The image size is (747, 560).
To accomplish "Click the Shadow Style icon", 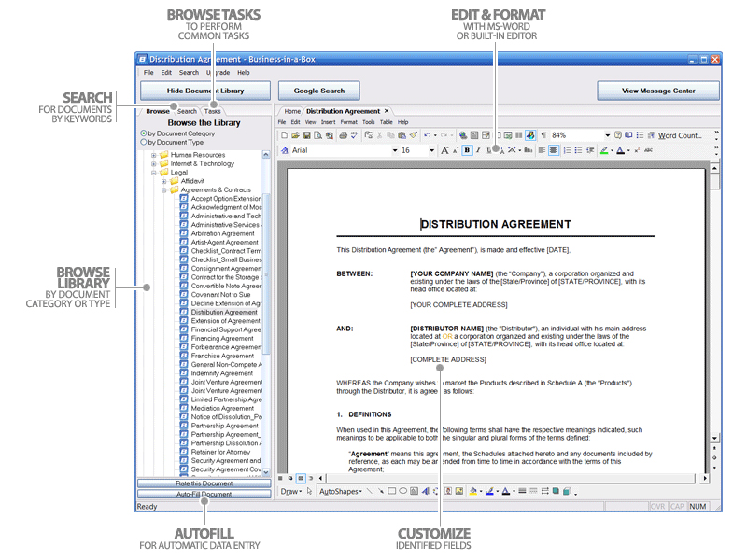I will click(556, 492).
